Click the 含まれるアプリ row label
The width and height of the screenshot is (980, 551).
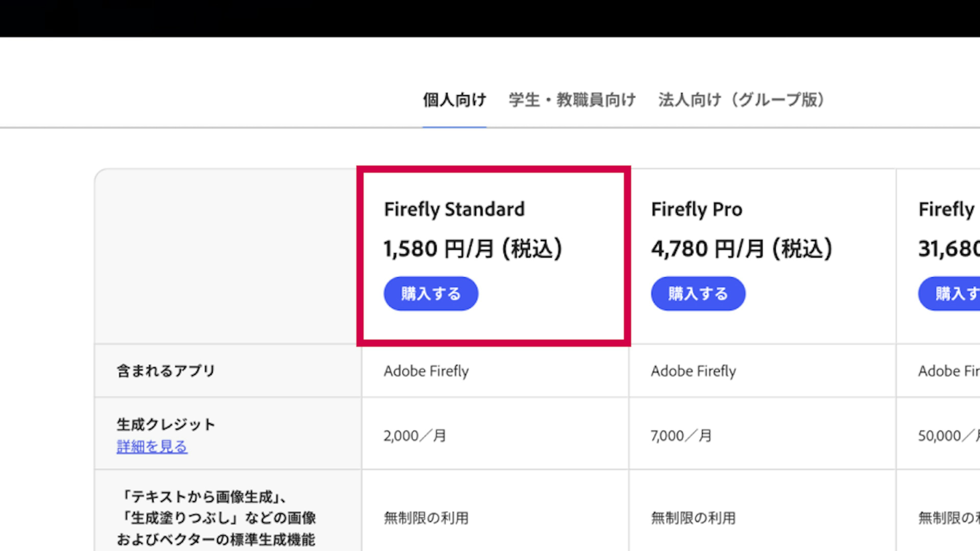pos(166,371)
